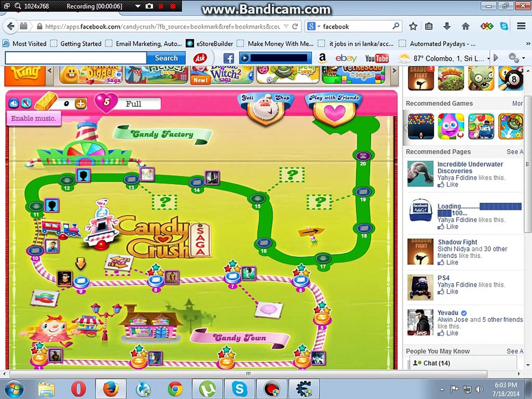Screen dimensions: 532x399
Task: Show previous games in the King carousel
Action: click(50, 70)
